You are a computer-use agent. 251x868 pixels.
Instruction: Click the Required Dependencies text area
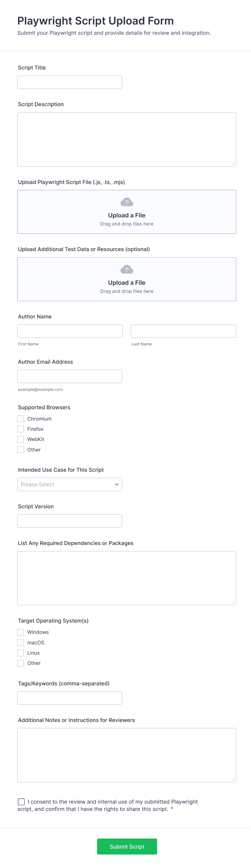[127, 578]
